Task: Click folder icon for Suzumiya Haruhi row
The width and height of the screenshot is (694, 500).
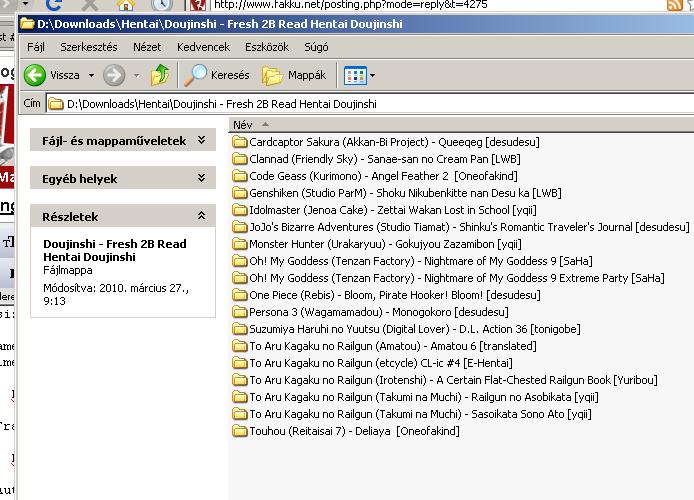Action: 239,329
